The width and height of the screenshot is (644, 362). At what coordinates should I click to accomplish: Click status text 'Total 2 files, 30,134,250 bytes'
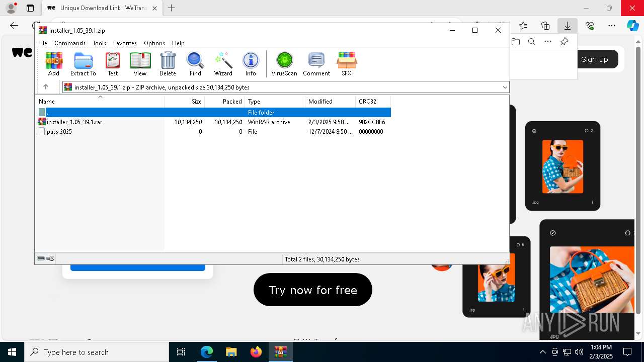(322, 259)
